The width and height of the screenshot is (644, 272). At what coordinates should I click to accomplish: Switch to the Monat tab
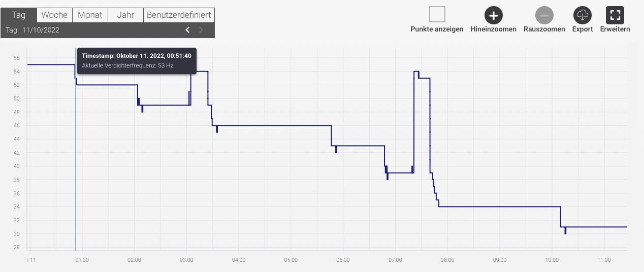coord(90,15)
